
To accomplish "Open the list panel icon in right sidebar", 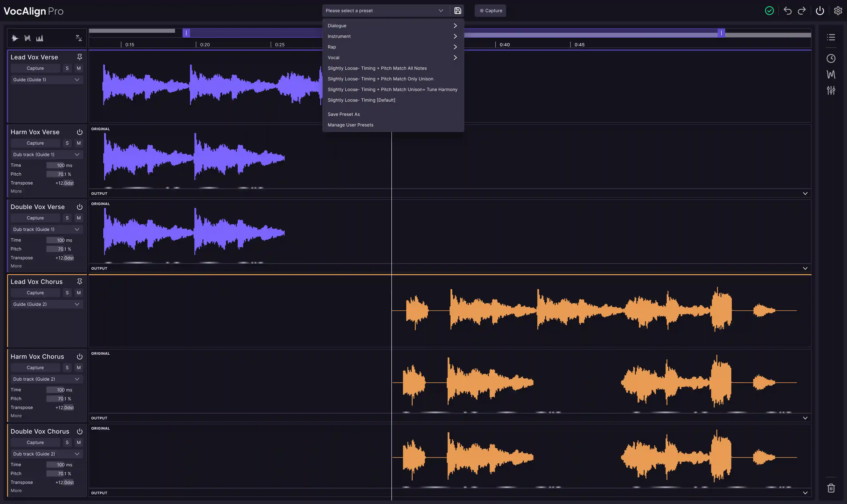I will pyautogui.click(x=831, y=37).
